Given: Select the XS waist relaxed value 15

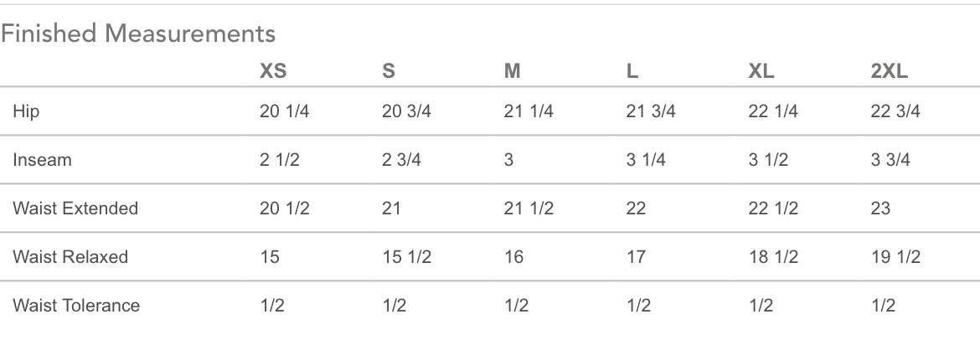Looking at the screenshot, I should (x=270, y=257).
